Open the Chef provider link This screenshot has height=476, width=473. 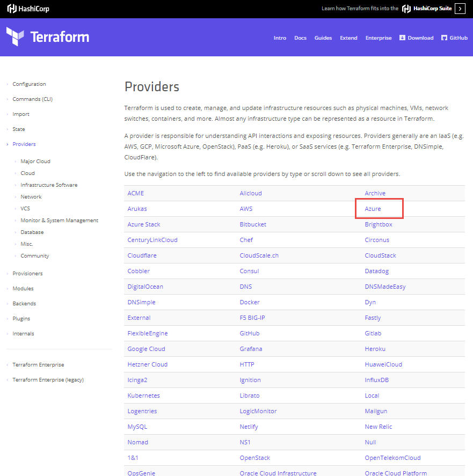(246, 240)
